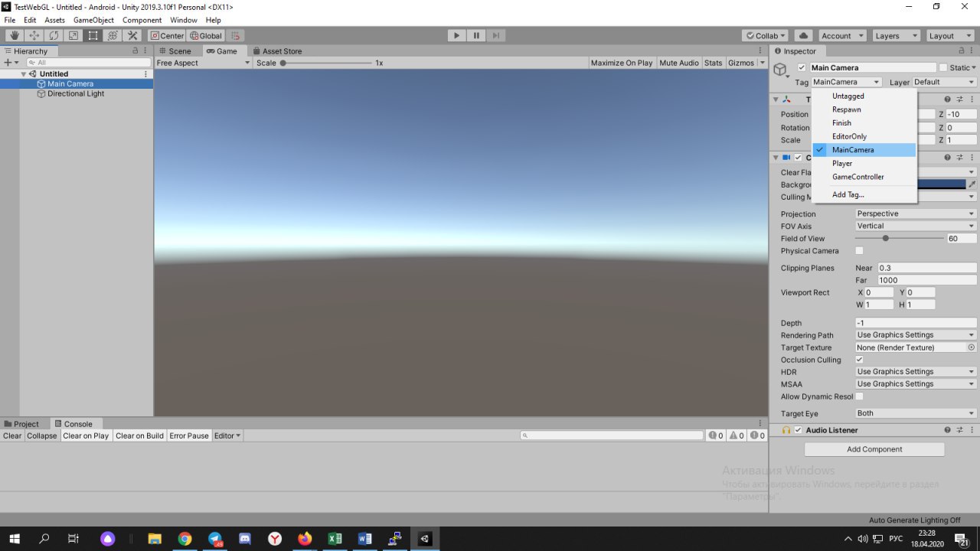Viewport: 980px width, 551px height.
Task: Toggle Allow Dynamic Resolution checkbox
Action: (859, 396)
